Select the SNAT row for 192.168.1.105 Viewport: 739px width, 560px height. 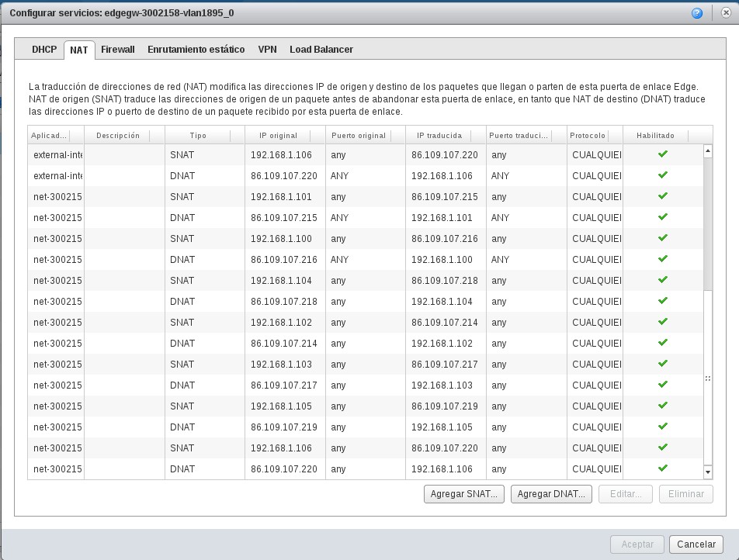[x=281, y=406]
